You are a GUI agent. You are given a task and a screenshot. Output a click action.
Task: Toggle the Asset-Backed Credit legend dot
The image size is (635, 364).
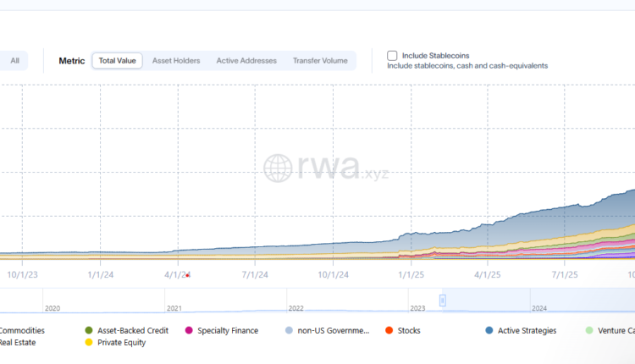point(90,330)
